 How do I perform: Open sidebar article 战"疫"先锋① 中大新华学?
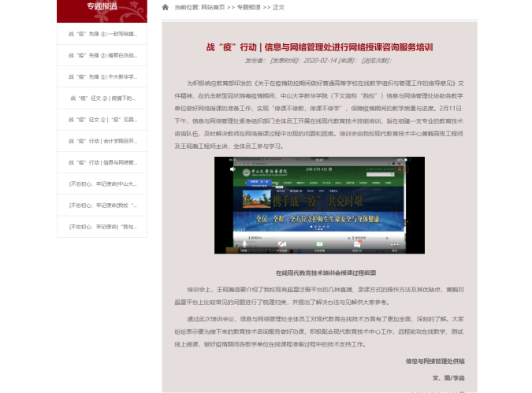point(102,77)
